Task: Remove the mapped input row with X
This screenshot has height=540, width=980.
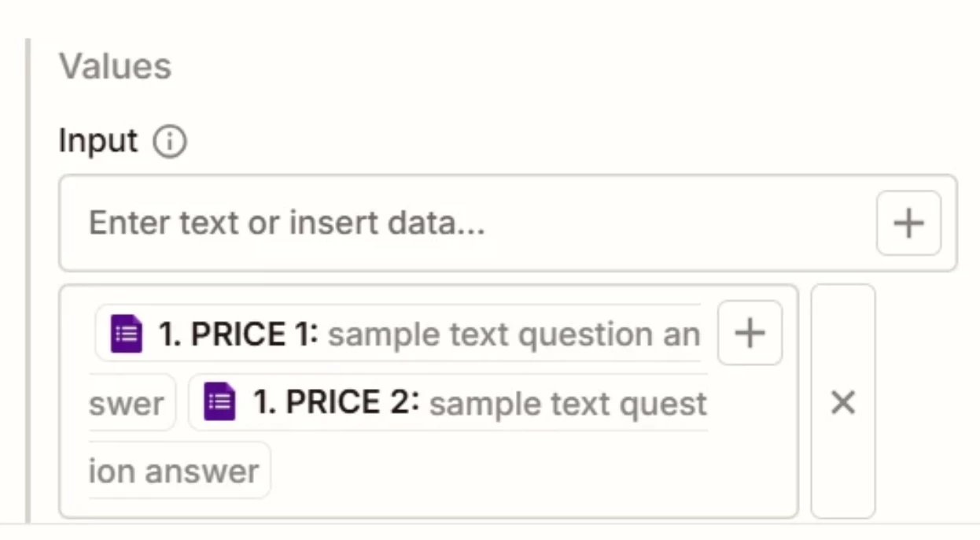Action: click(x=842, y=402)
